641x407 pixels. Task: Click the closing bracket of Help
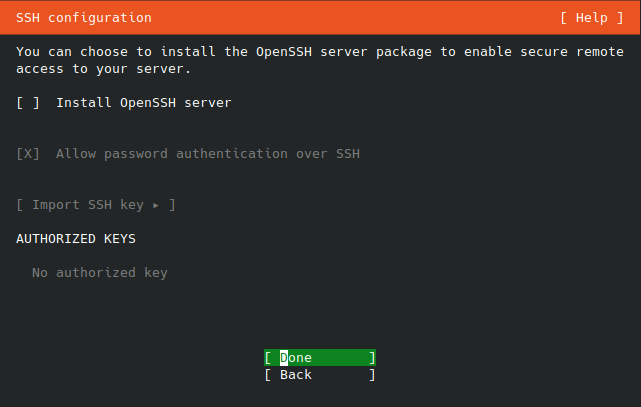(x=620, y=18)
